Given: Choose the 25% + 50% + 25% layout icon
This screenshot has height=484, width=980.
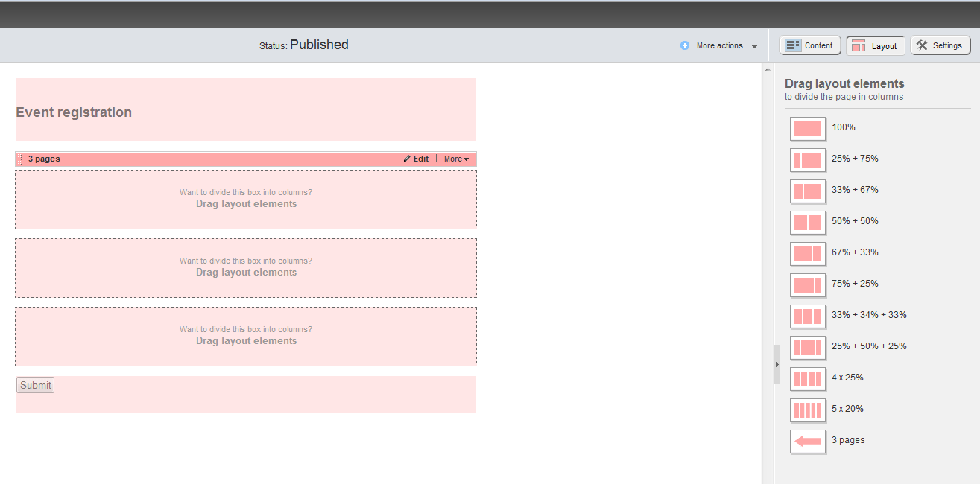Looking at the screenshot, I should [807, 347].
